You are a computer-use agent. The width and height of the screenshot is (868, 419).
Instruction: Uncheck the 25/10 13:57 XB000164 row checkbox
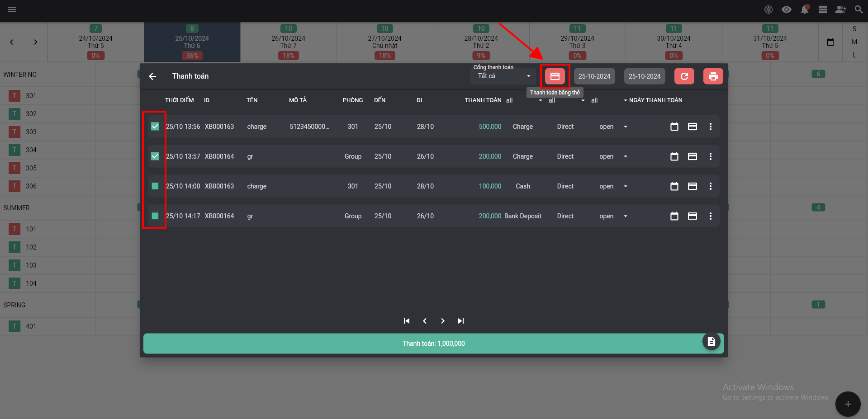(155, 156)
